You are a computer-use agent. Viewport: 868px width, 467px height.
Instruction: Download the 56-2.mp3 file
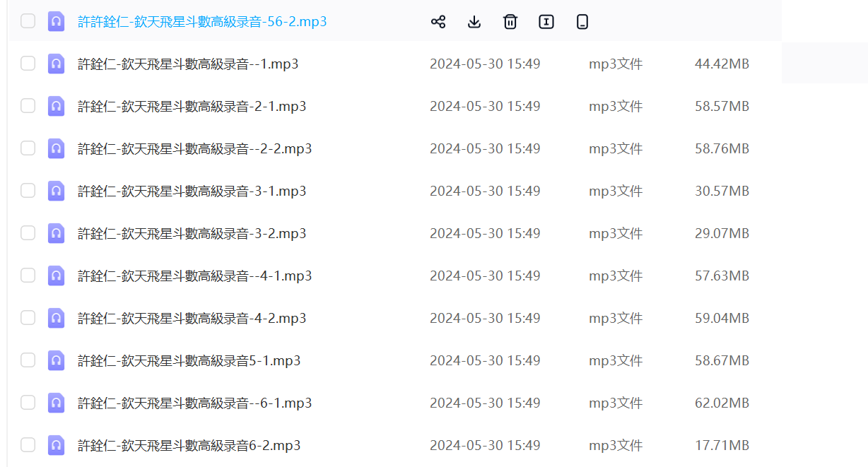coord(474,22)
